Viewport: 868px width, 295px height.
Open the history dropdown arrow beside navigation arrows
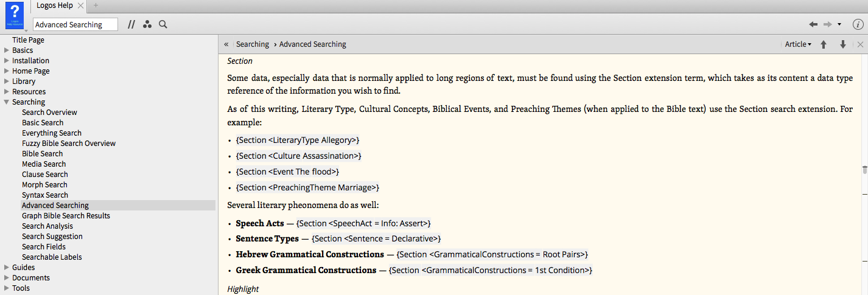pyautogui.click(x=839, y=24)
